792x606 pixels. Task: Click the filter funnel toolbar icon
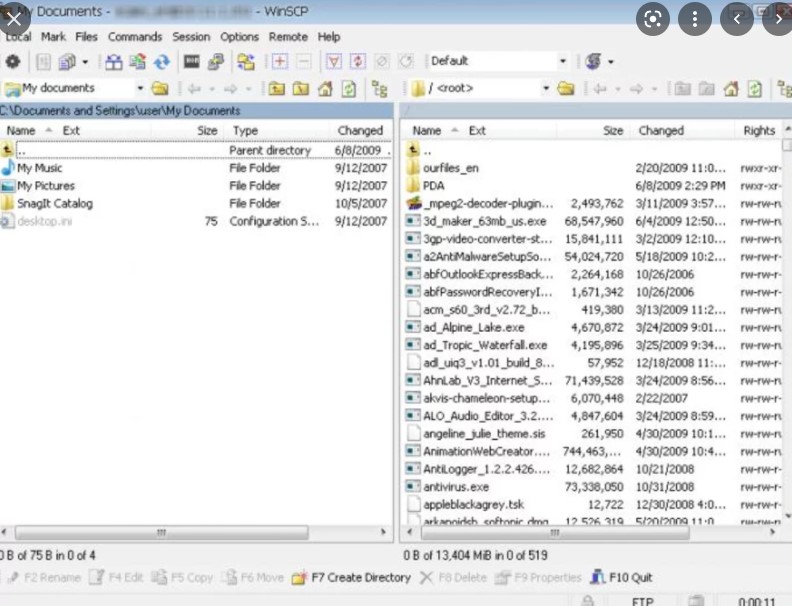pos(333,62)
